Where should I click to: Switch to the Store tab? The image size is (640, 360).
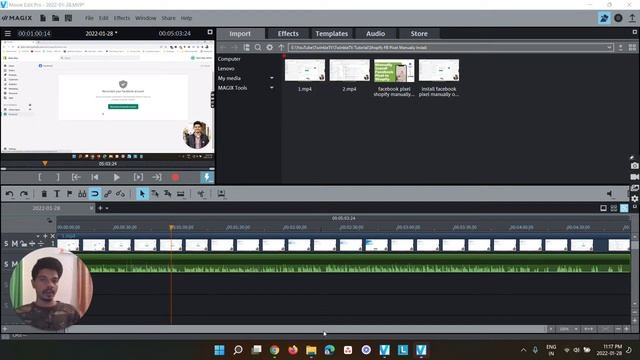[x=419, y=33]
